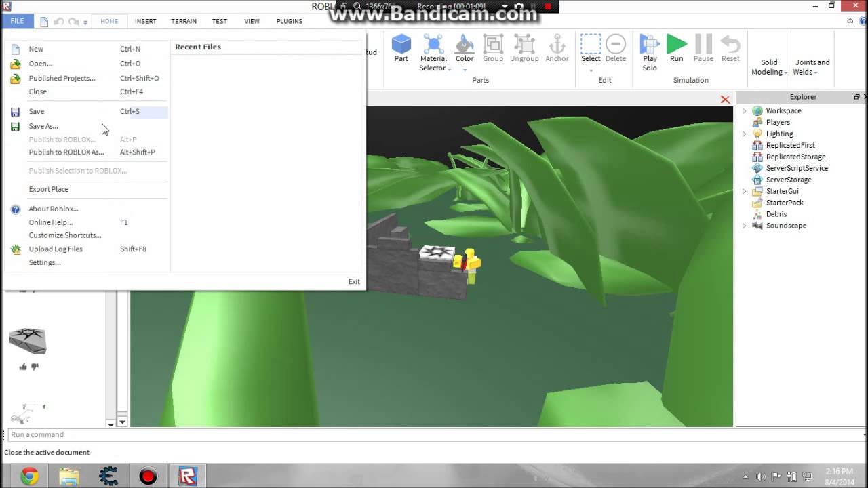
Task: Select Lighting in Explorer
Action: click(779, 134)
